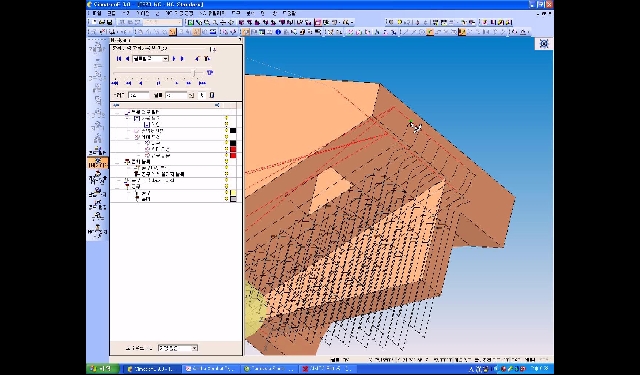Open the dropdown at panel bottom
Screen dimensions: 640x375
(x=178, y=348)
